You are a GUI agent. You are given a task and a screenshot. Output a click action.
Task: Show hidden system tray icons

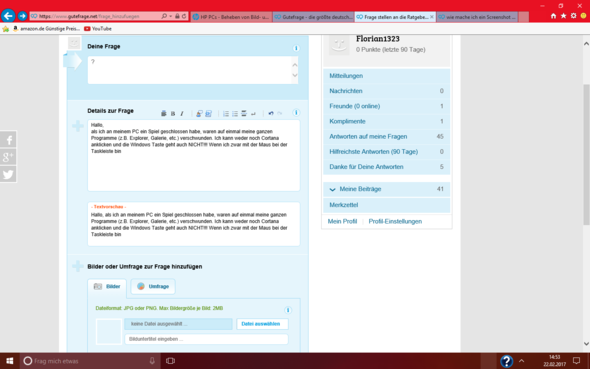[x=522, y=361]
